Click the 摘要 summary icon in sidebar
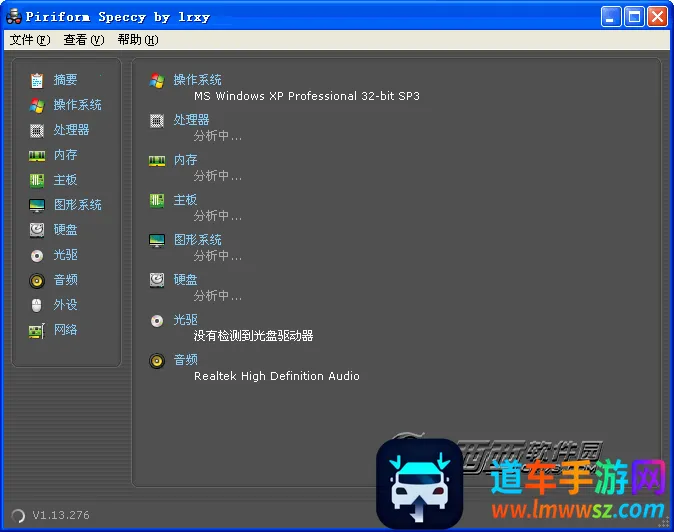 coord(37,80)
